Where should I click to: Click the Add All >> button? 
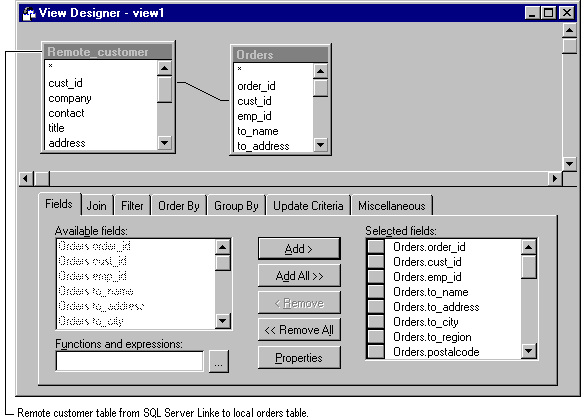299,276
